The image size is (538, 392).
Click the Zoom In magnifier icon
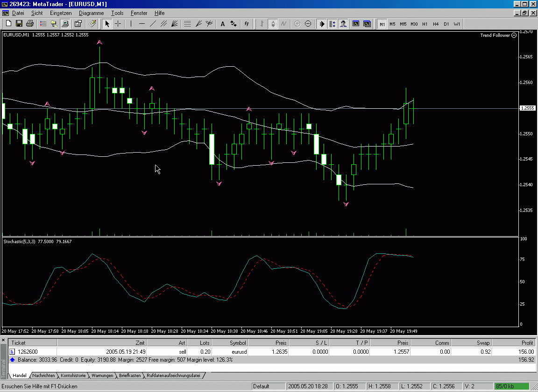[297, 24]
